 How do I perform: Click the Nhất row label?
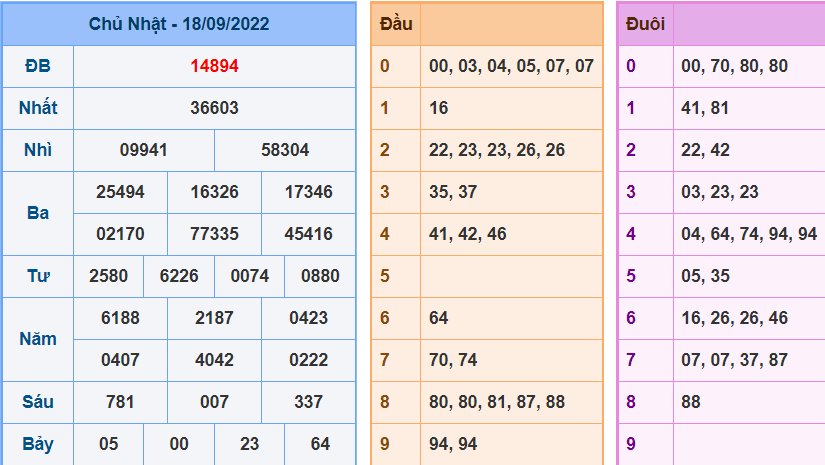click(x=38, y=108)
